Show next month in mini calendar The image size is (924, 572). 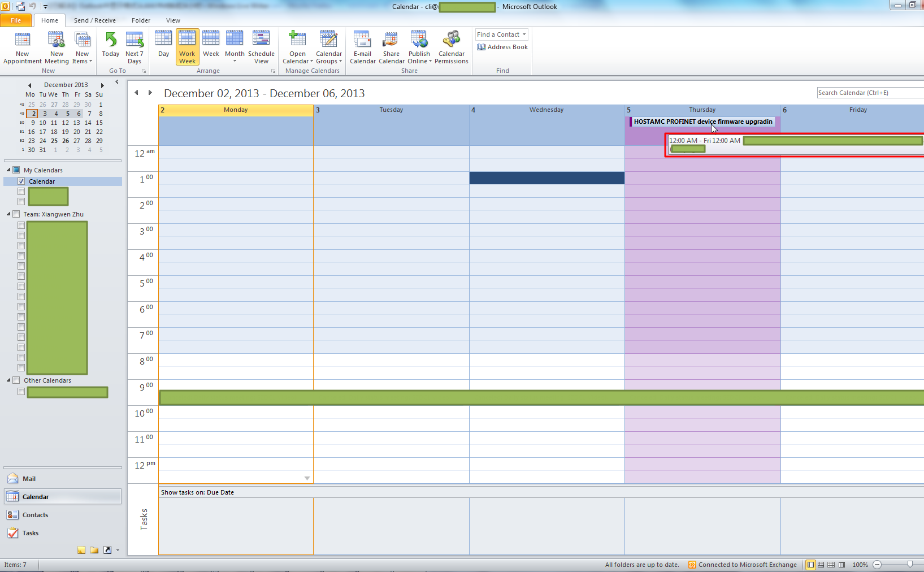[102, 85]
